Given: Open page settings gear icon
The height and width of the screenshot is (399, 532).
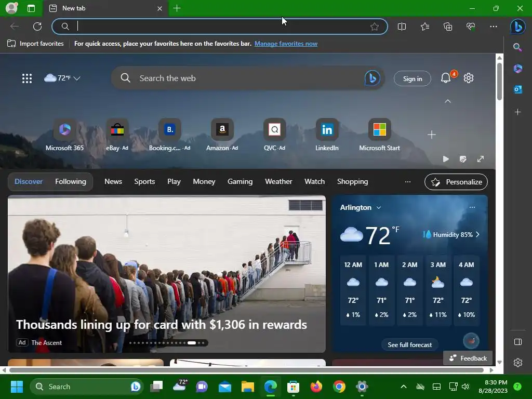Looking at the screenshot, I should point(469,78).
